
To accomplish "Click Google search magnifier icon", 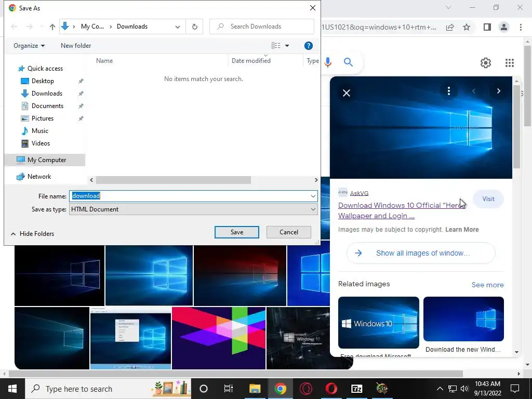I will pos(348,62).
